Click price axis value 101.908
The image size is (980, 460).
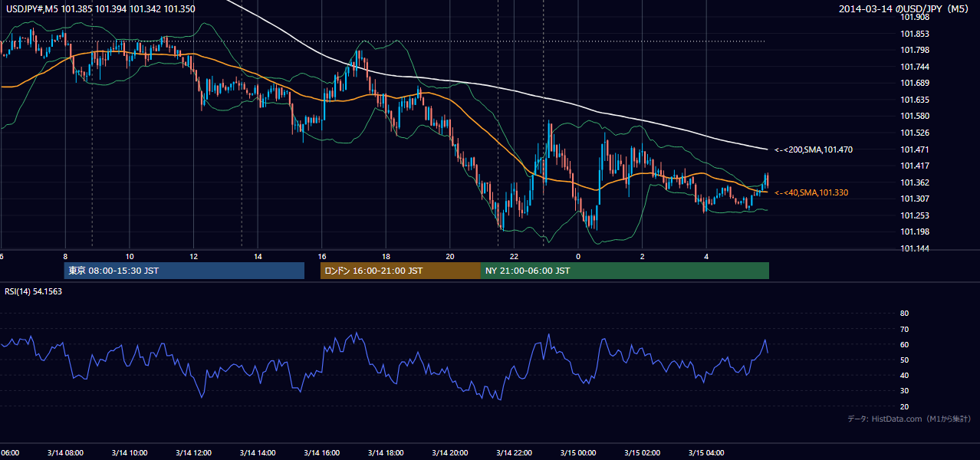click(914, 17)
